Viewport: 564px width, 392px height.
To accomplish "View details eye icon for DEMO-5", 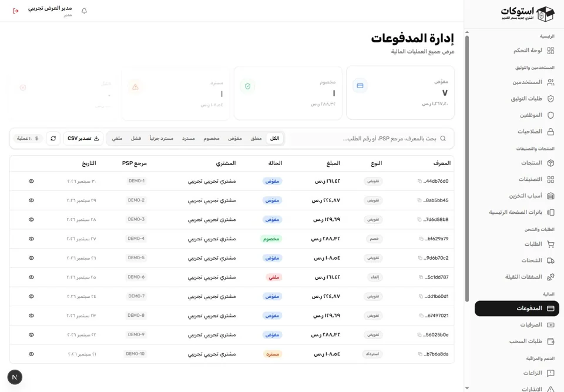I will [x=31, y=258].
